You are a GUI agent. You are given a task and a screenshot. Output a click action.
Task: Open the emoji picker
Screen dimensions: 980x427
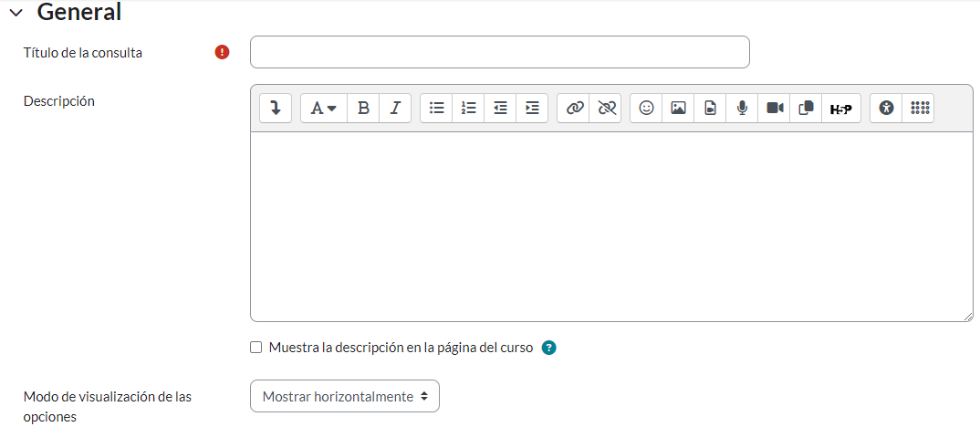(647, 108)
